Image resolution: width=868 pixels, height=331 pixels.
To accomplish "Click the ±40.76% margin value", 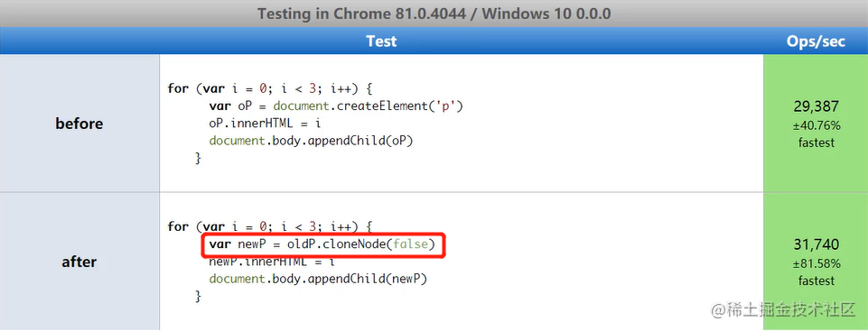I will click(816, 126).
